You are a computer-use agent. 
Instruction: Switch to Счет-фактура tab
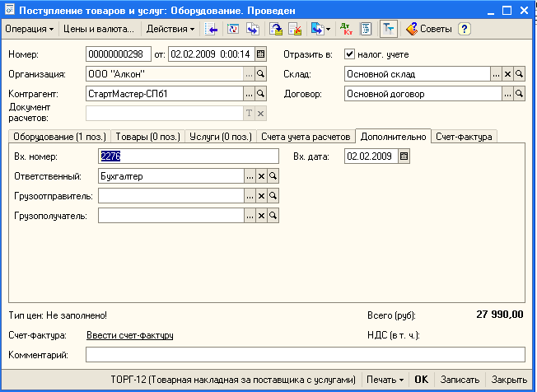464,137
